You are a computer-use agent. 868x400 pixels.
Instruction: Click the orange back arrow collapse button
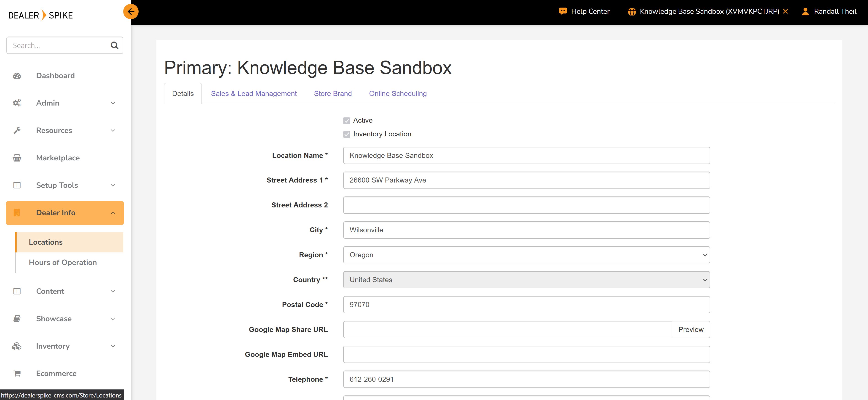tap(131, 12)
